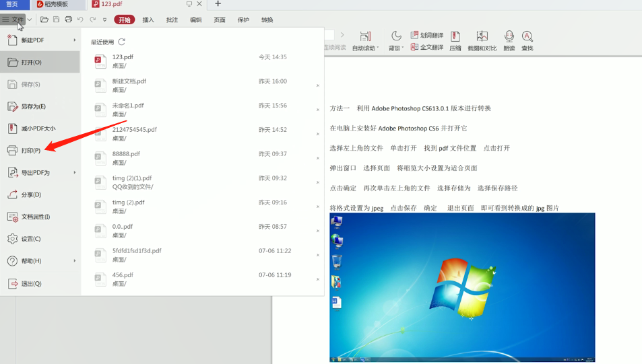Click the 退出 exit icon in menu
Image resolution: width=642 pixels, height=364 pixels.
point(13,283)
